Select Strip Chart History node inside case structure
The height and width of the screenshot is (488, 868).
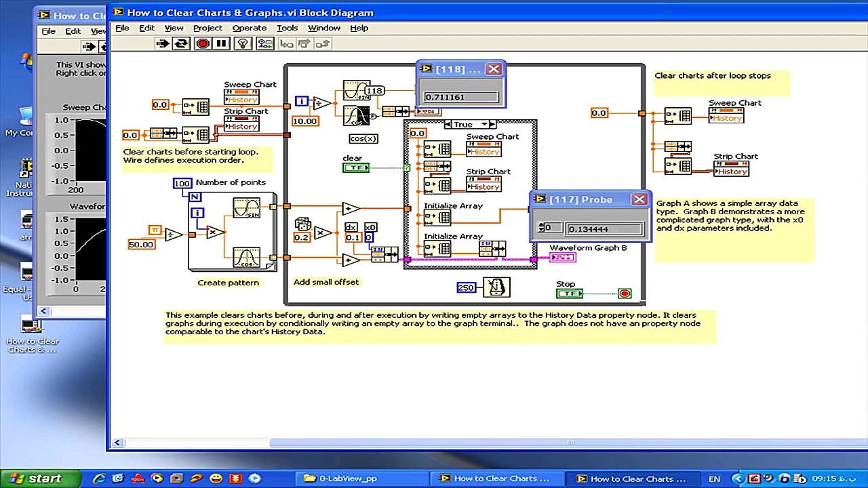(x=484, y=183)
